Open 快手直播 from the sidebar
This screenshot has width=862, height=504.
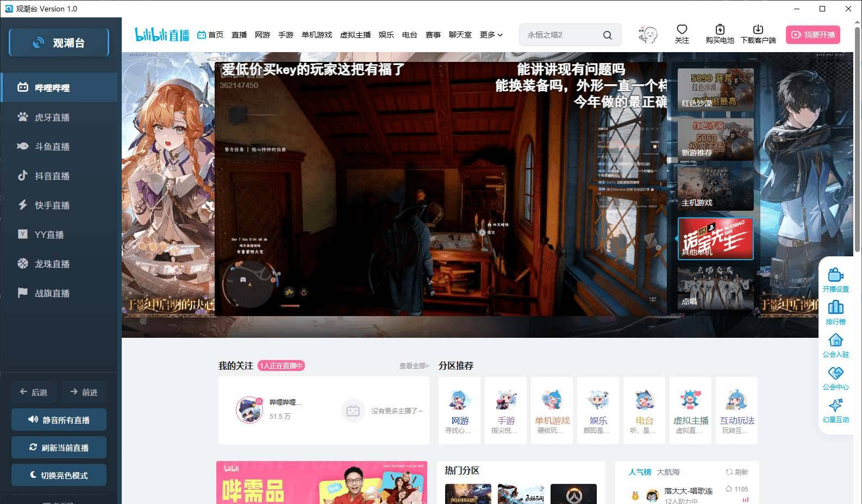(x=59, y=205)
